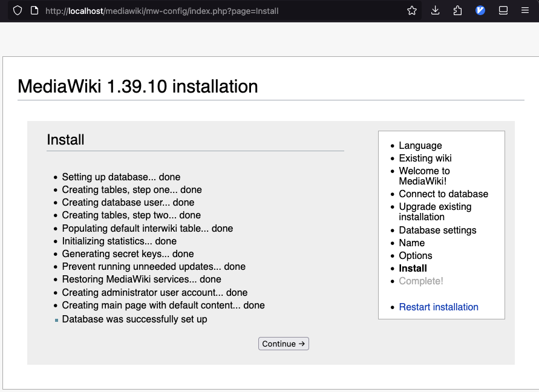Viewport: 539px width, 392px height.
Task: Open the extensions puzzle icon
Action: (457, 11)
